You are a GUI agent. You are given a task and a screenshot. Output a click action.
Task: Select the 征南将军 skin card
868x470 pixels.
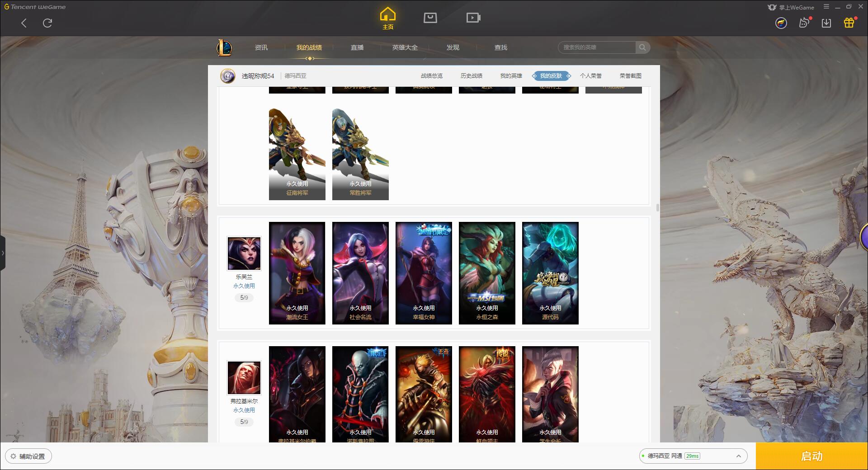(297, 154)
